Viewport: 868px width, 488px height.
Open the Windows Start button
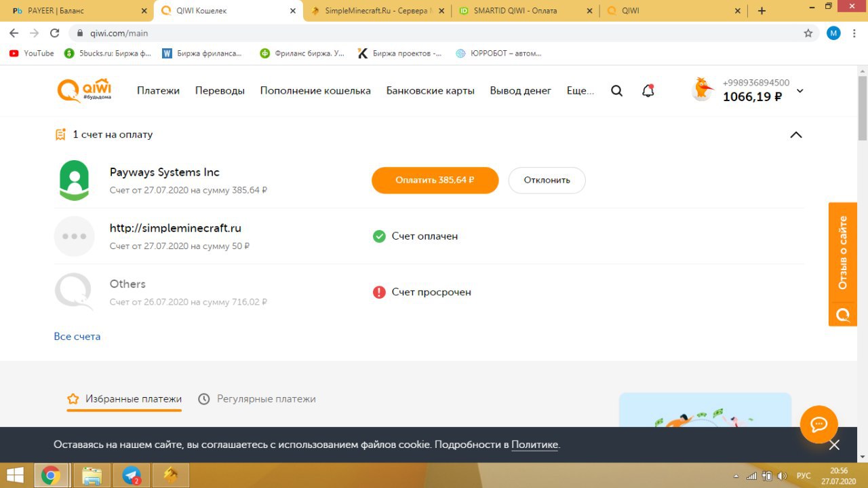coord(16,476)
